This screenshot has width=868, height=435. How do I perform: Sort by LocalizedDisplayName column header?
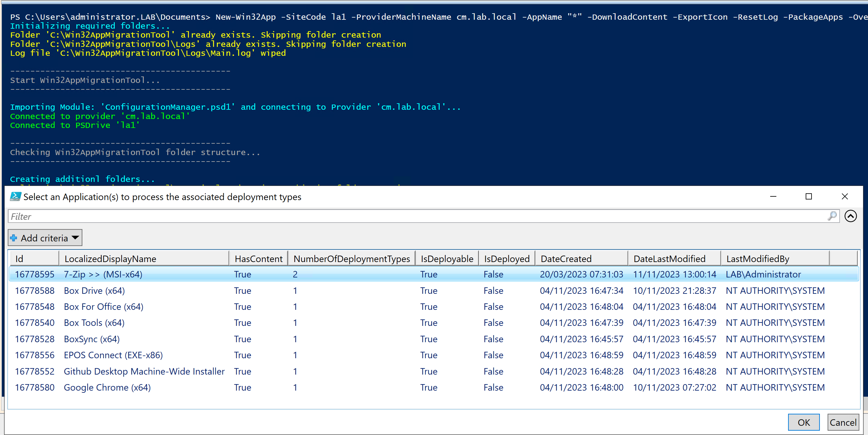point(110,259)
